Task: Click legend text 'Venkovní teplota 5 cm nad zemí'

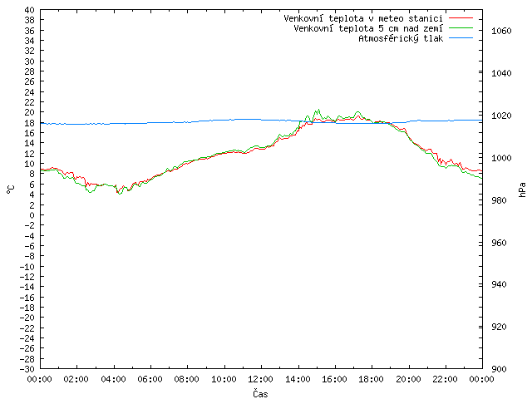Action: tap(368, 28)
